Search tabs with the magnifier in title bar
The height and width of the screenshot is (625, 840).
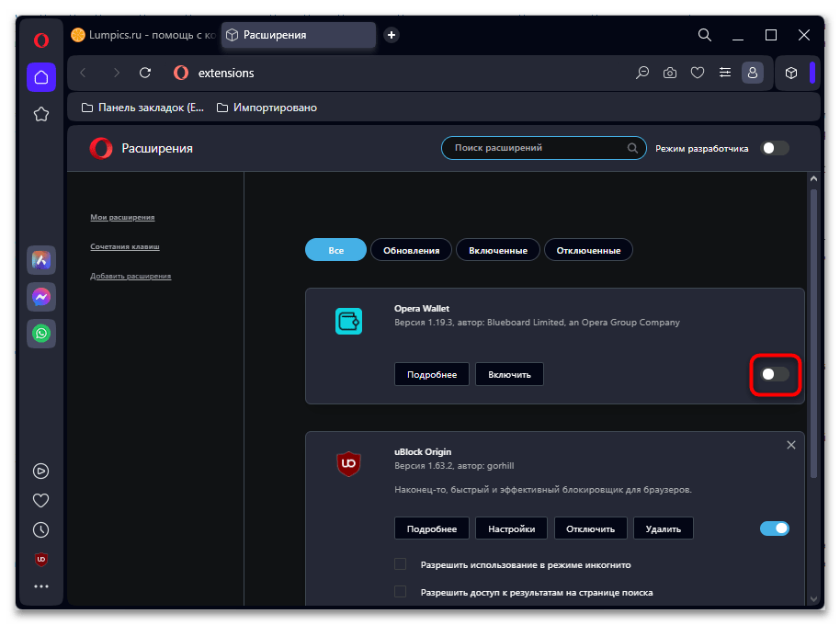coord(705,35)
